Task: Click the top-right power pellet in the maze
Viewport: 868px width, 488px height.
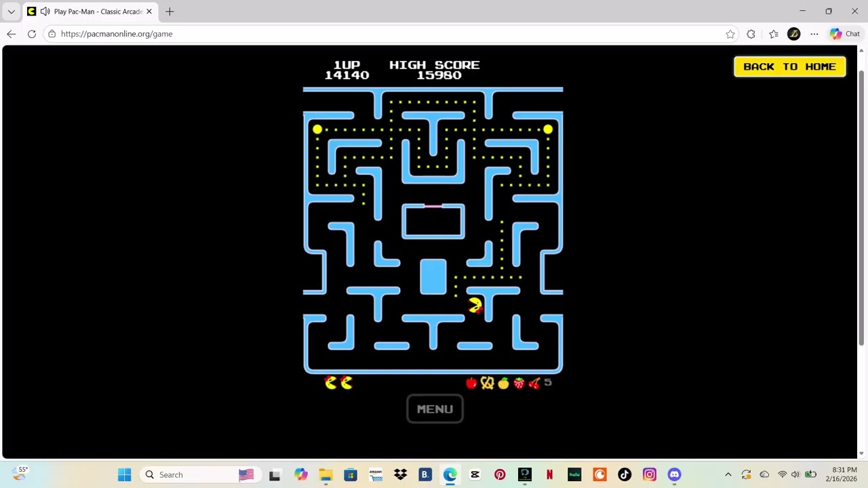Action: 548,129
